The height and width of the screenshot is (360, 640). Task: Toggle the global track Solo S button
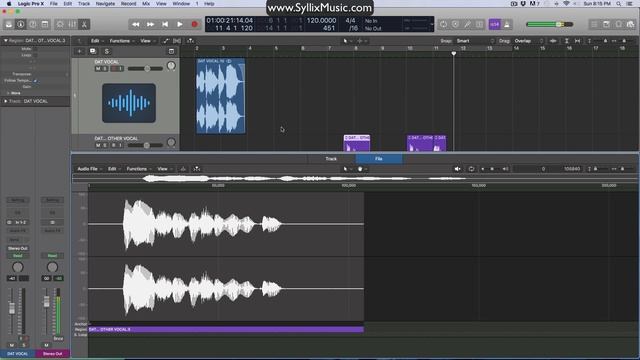tap(107, 51)
